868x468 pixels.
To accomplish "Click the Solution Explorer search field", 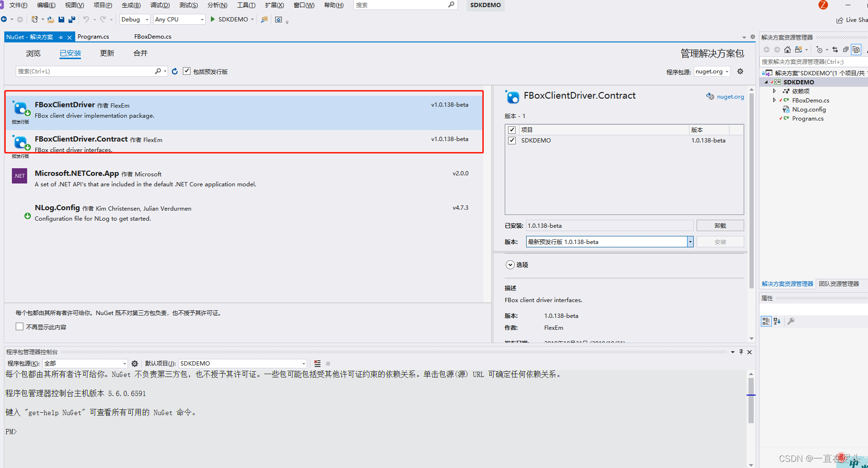I will tap(813, 62).
